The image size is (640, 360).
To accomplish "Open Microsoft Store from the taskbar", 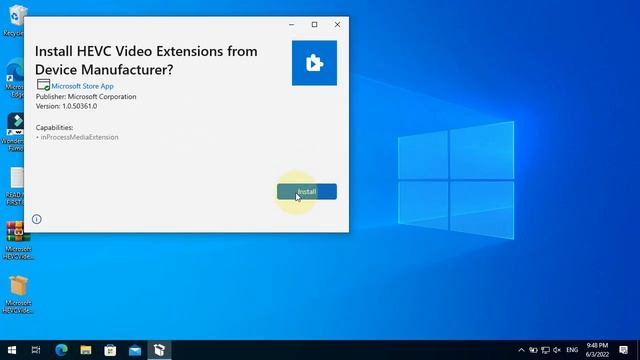I will click(x=110, y=350).
